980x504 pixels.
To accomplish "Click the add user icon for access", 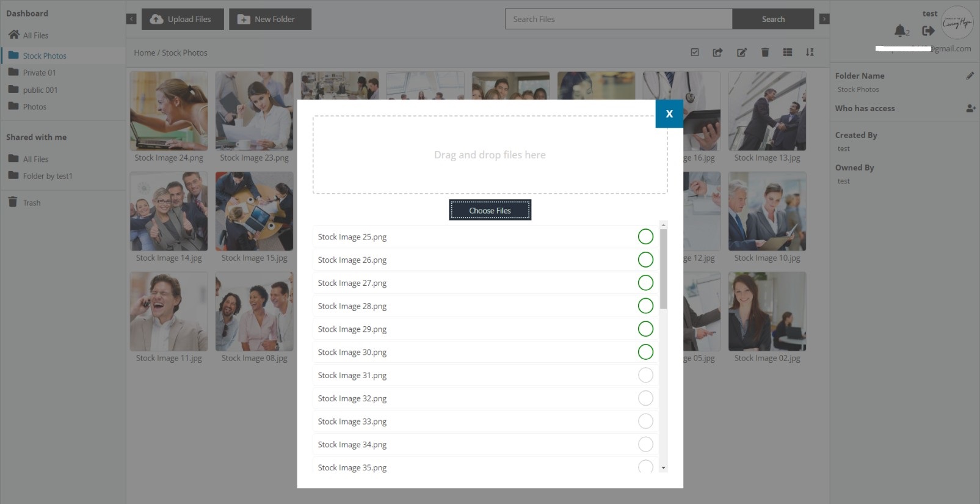I will (971, 108).
